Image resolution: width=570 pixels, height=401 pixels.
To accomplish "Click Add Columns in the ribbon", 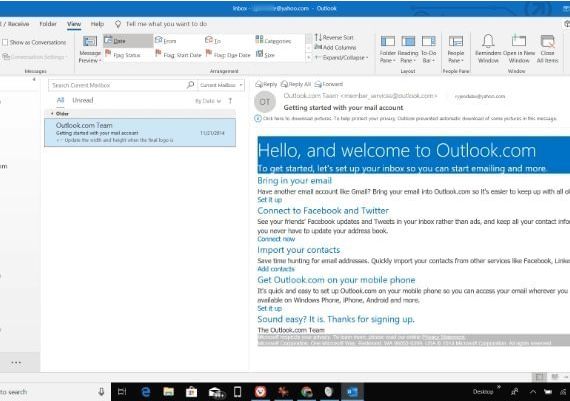I will pyautogui.click(x=335, y=47).
